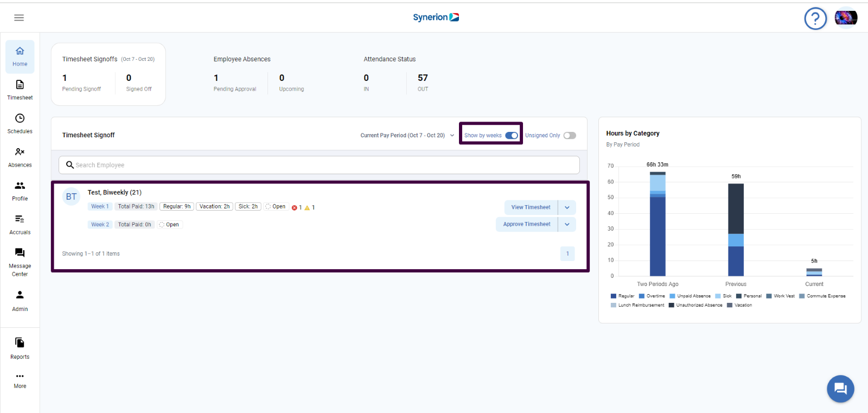Click the Vacation: 2h tag
The height and width of the screenshot is (413, 868).
coord(214,207)
